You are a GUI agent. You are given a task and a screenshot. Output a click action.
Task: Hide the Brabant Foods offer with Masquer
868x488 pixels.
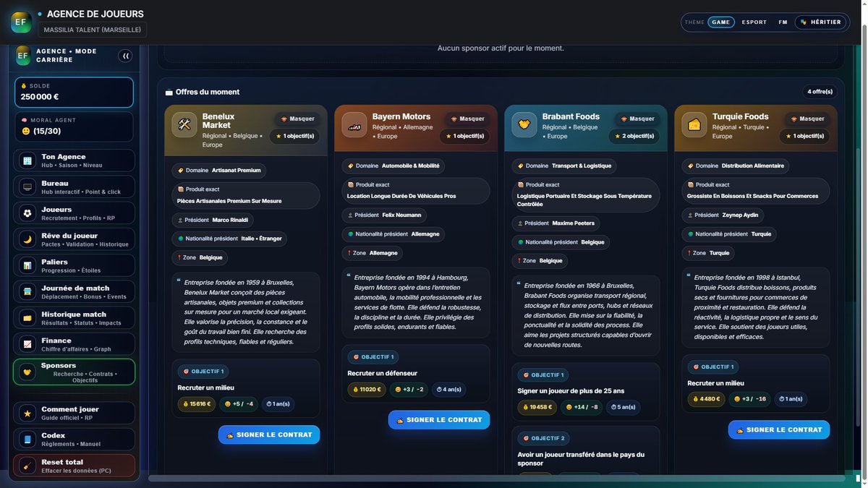click(637, 119)
